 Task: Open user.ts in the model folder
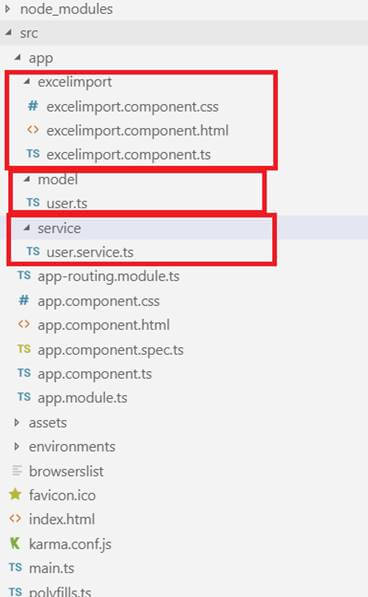click(67, 203)
